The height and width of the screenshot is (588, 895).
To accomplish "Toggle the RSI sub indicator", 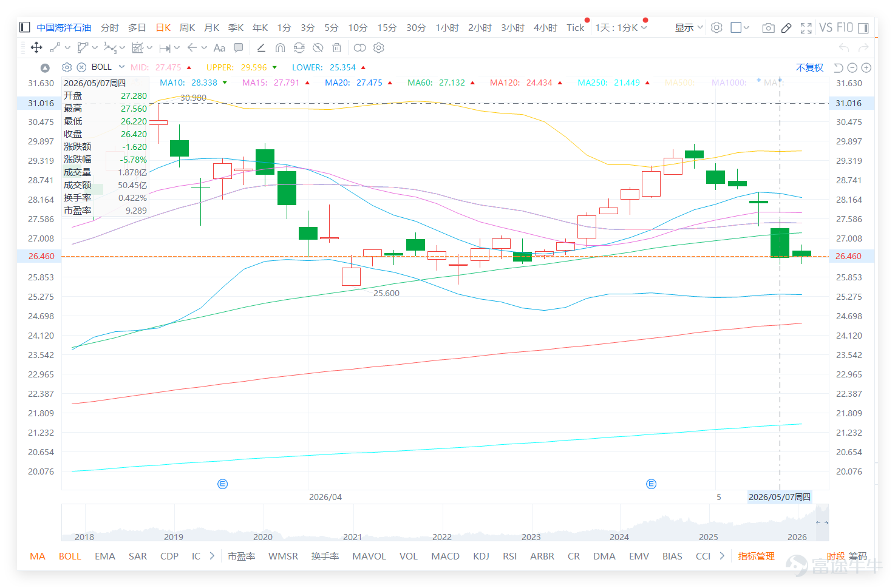I will point(509,556).
